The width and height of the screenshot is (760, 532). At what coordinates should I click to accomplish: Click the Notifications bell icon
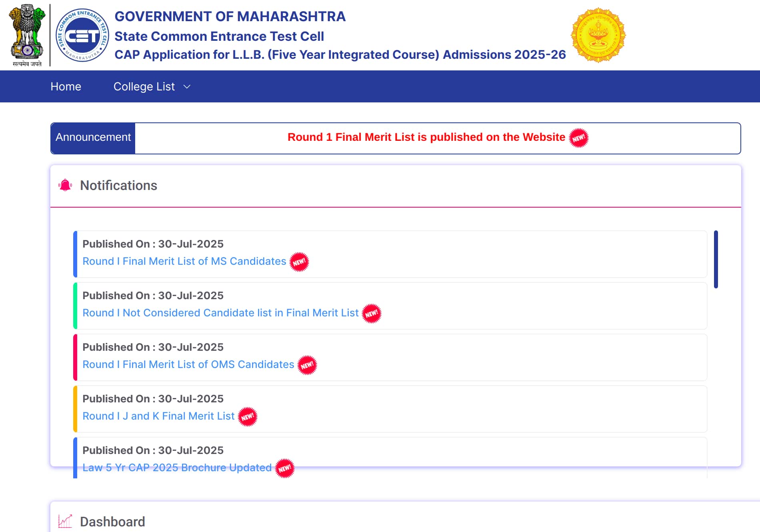(x=65, y=185)
